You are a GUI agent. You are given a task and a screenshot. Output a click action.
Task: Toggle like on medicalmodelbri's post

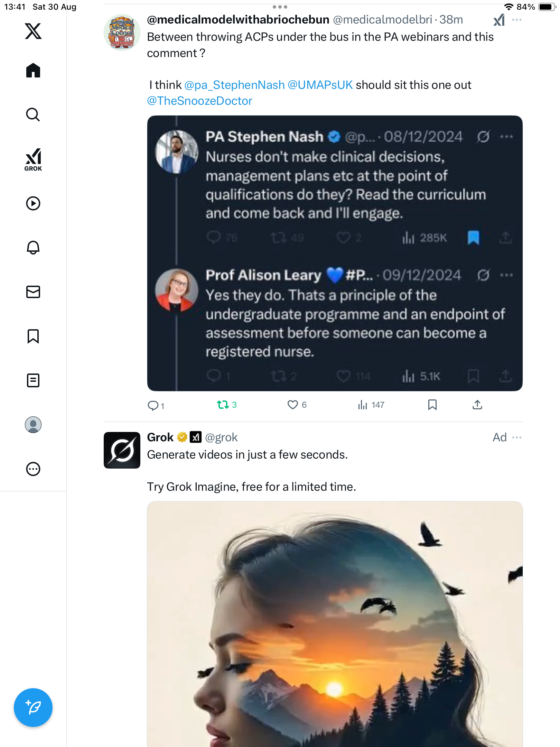293,405
